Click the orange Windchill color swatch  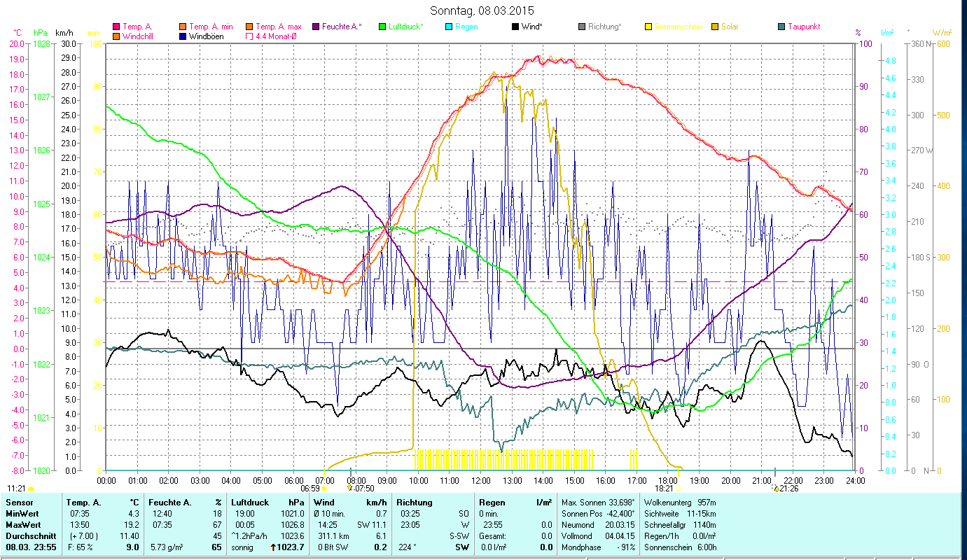[116, 36]
